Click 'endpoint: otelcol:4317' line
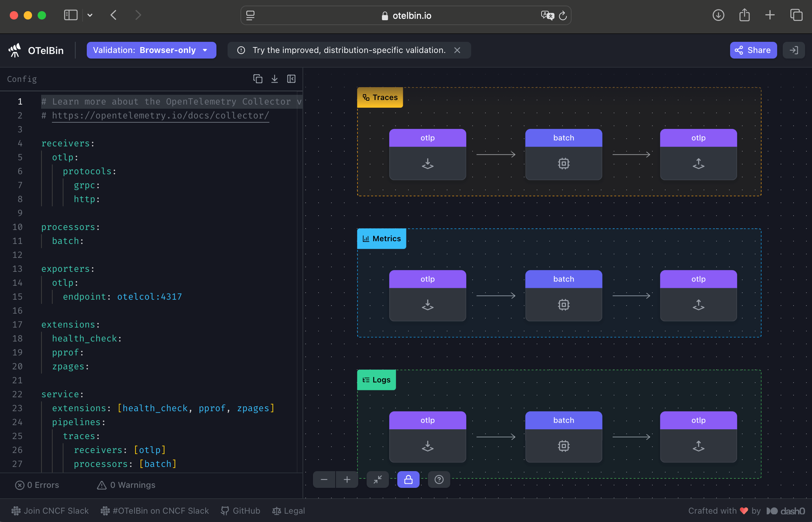Viewport: 812px width, 522px height. point(122,297)
